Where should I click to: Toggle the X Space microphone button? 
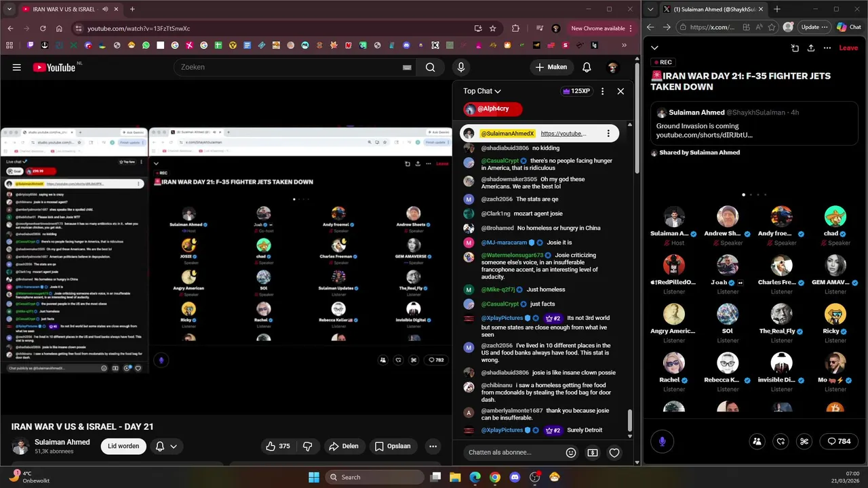(663, 441)
